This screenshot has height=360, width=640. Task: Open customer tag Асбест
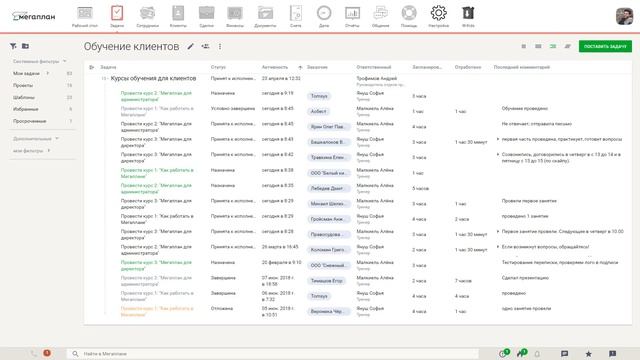point(318,111)
